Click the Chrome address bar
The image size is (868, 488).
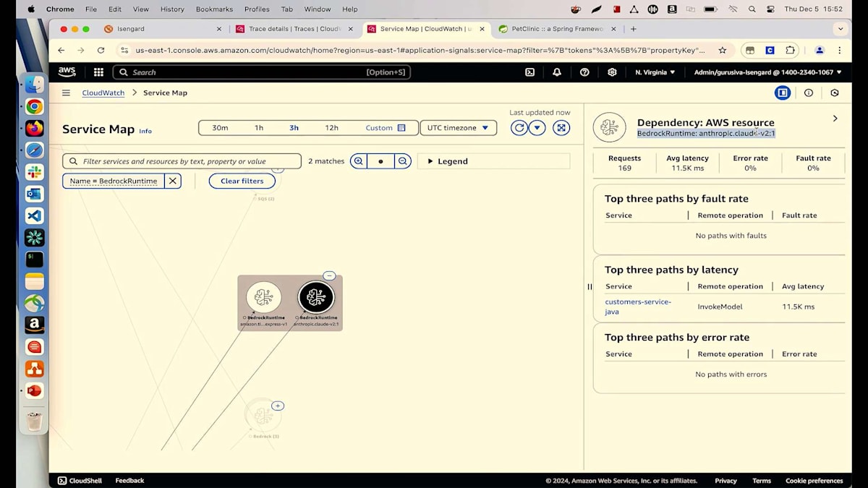click(x=420, y=50)
